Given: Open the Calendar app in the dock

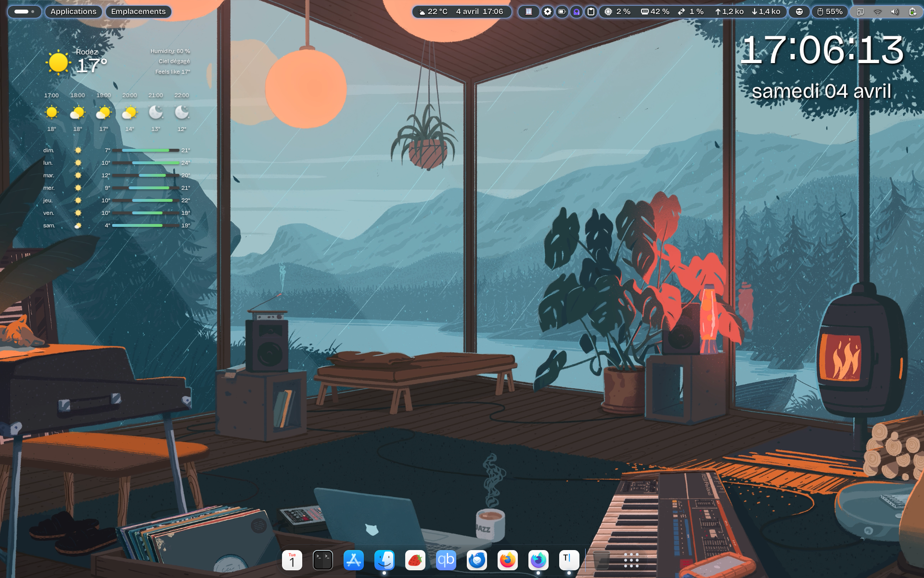Looking at the screenshot, I should coord(292,560).
